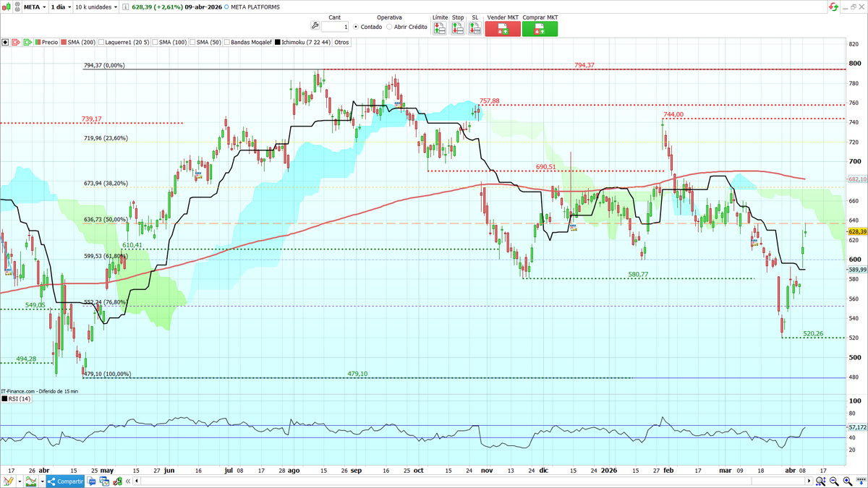Enable the Laquerre1 (20 5) checkbox
Screen dimensions: 868x488
point(101,42)
